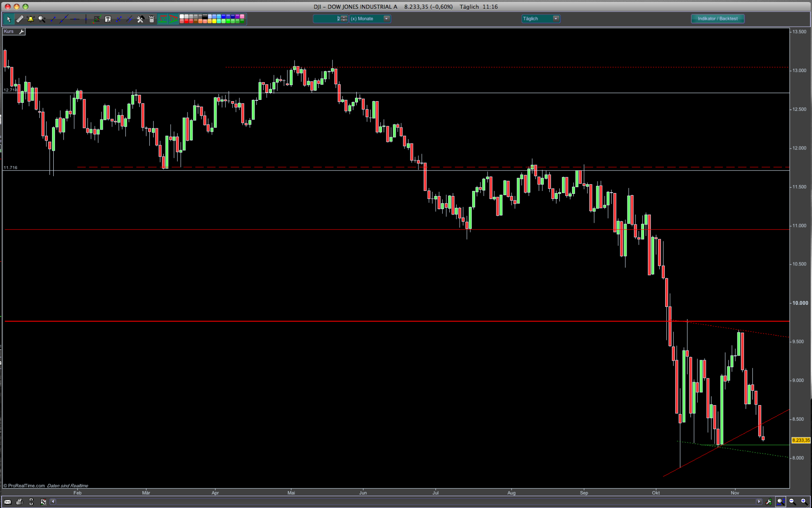Open the chart properties wrench in bottom bar
Viewport: 812px width, 508px height.
tap(769, 502)
